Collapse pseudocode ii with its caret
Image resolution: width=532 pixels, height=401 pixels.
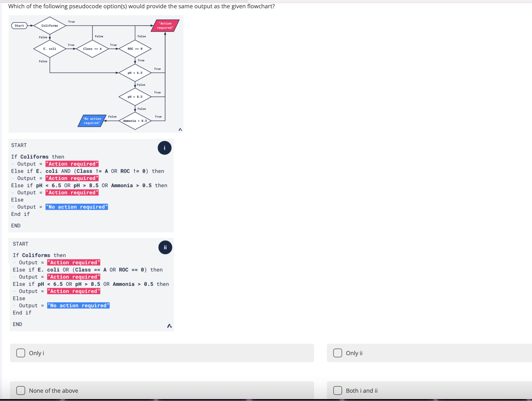(x=169, y=326)
